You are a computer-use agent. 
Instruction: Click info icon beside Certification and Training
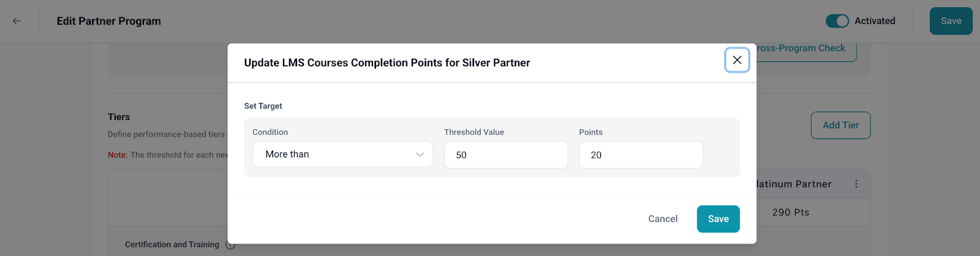tap(230, 245)
